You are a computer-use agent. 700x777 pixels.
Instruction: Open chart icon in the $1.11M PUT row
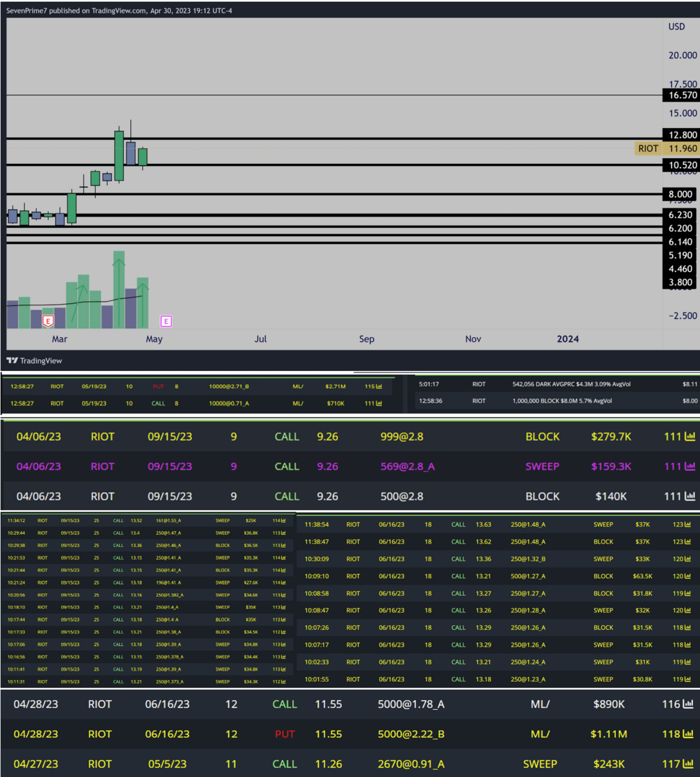[688, 734]
